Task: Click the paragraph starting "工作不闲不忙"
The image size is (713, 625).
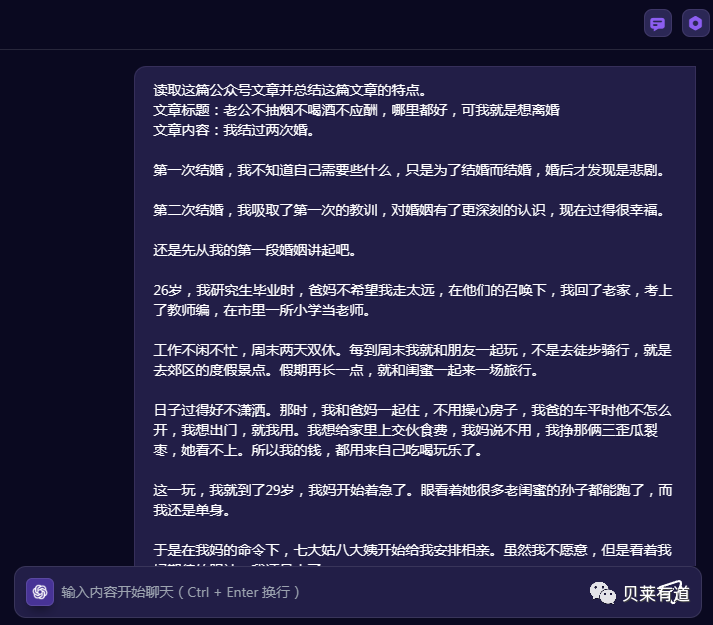Action: pos(412,360)
